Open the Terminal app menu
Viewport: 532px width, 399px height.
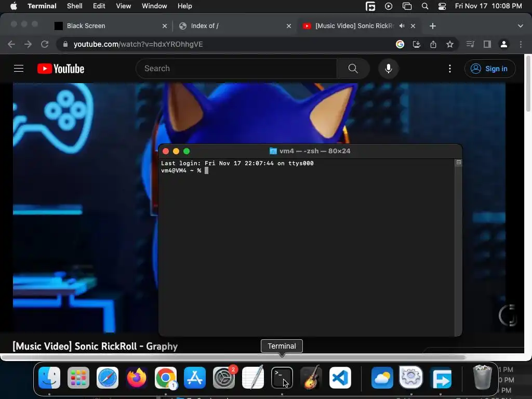[x=42, y=6]
